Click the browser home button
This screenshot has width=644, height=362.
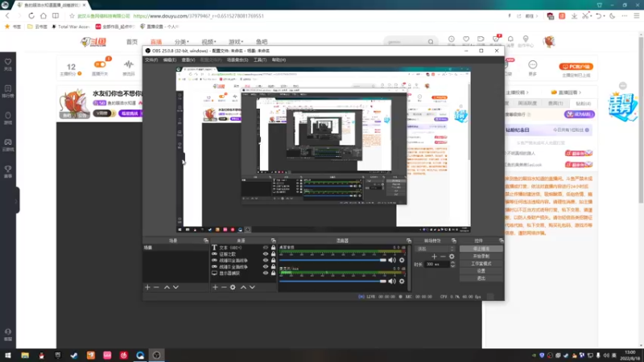[43, 15]
